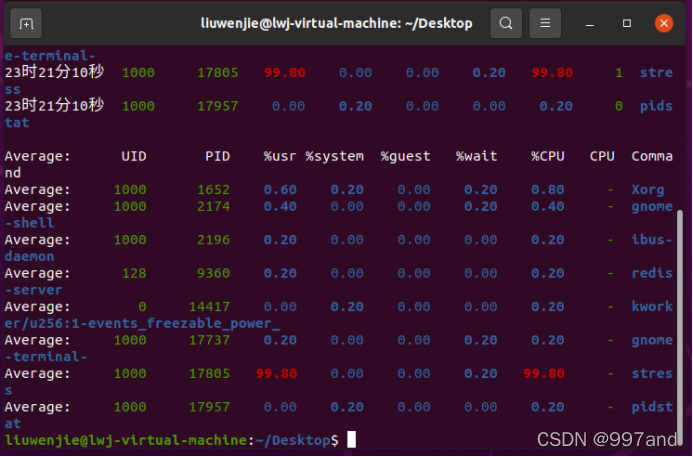Click PID 17957 in Average pidstat row

pos(209,407)
